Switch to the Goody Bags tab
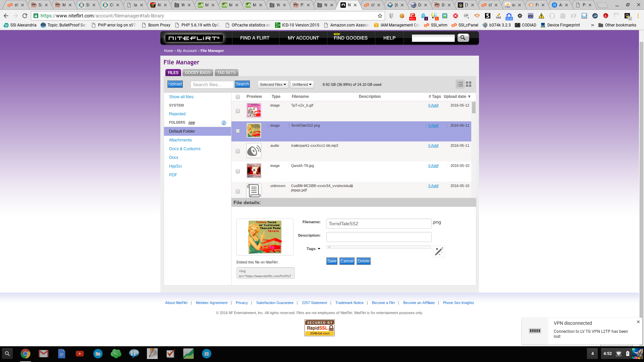Screen dimensions: 644x362 point(198,73)
